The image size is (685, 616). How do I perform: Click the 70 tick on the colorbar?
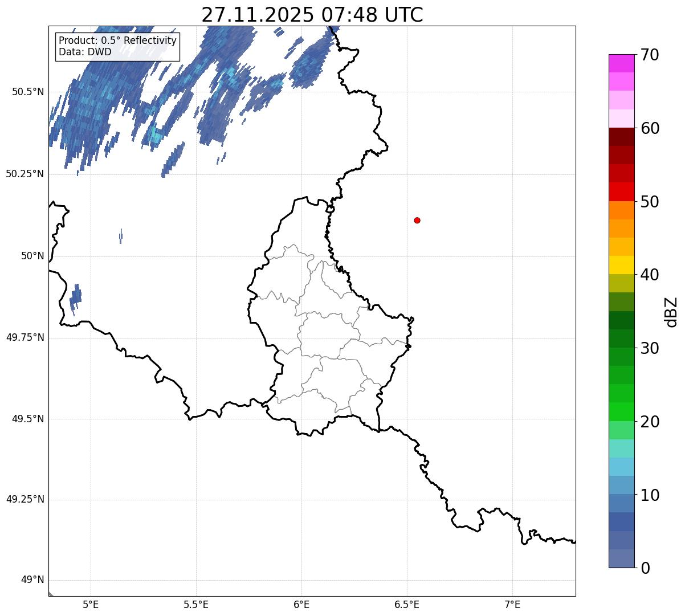click(x=650, y=55)
